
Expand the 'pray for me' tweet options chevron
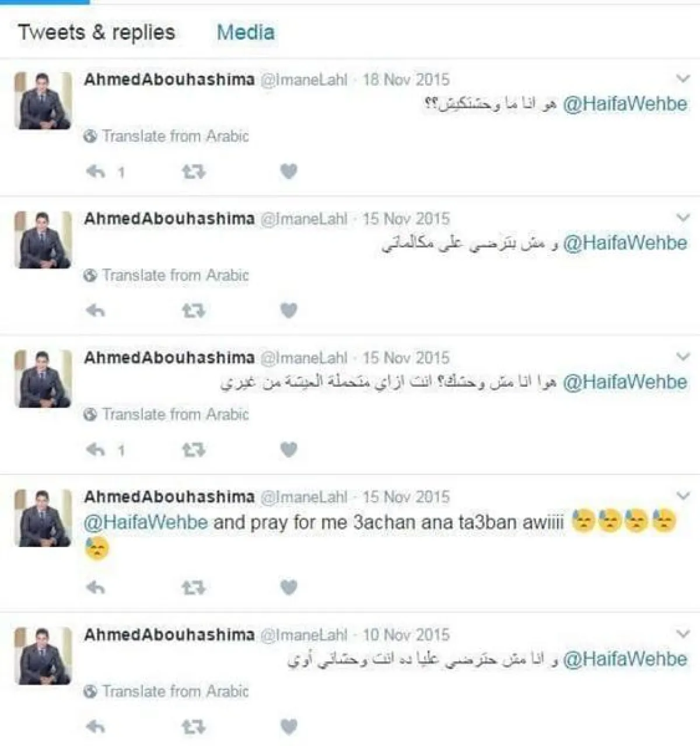(682, 496)
